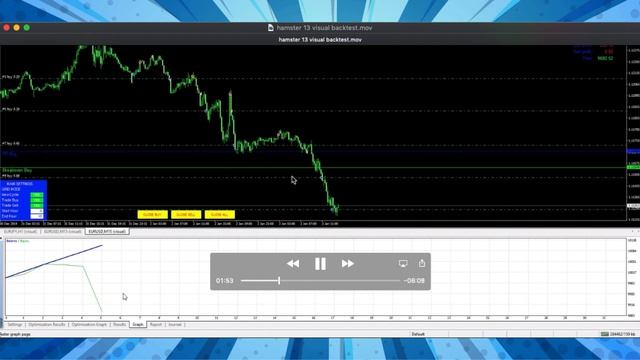
Task: Click the connection bars status icon
Action: pos(604,334)
